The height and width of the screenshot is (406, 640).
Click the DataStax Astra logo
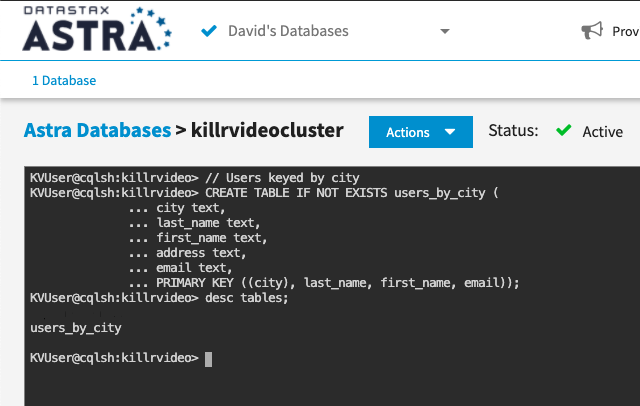point(97,29)
